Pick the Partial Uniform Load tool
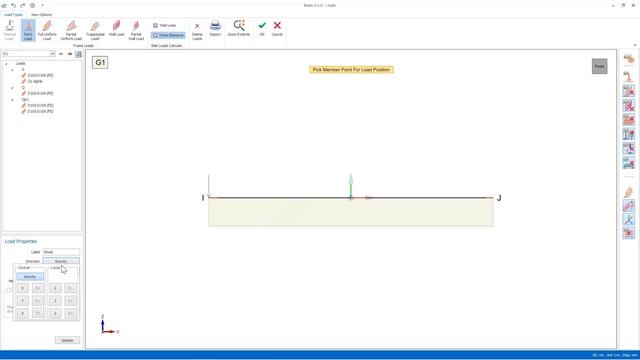Viewport: 640px width, 360px height. click(71, 30)
